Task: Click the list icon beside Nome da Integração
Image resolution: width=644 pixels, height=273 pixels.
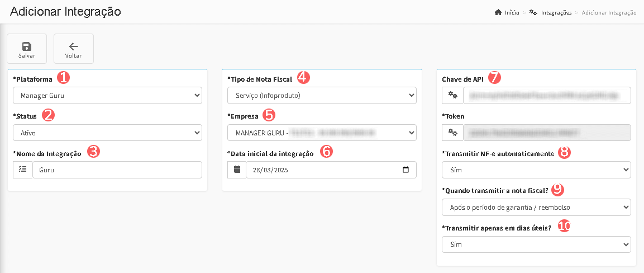Action: point(22,170)
